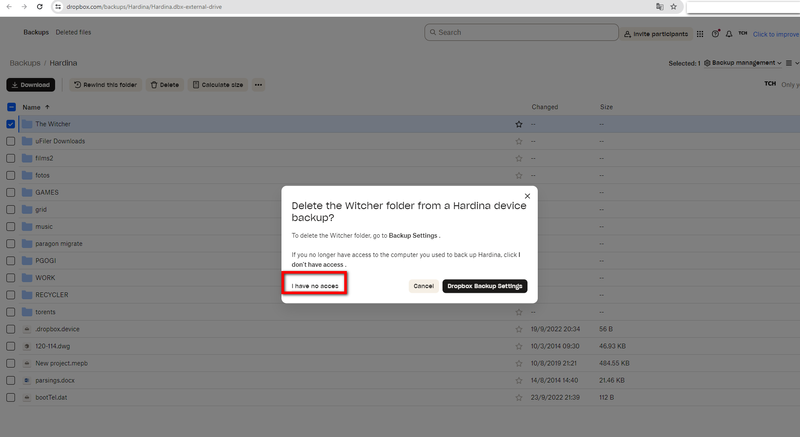800x437 pixels.
Task: Open notifications bell icon
Action: 729,34
